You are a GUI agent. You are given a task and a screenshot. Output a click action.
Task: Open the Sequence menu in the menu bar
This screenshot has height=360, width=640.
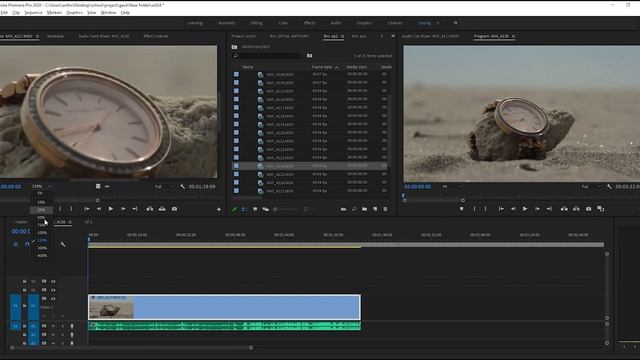click(33, 13)
